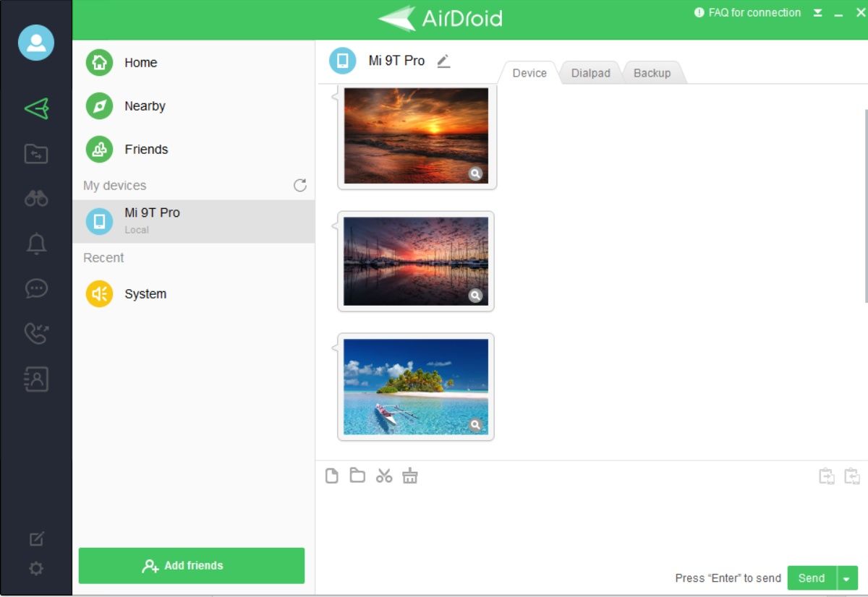
Task: Expand Send options with the arrow beside Send
Action: 845,578
